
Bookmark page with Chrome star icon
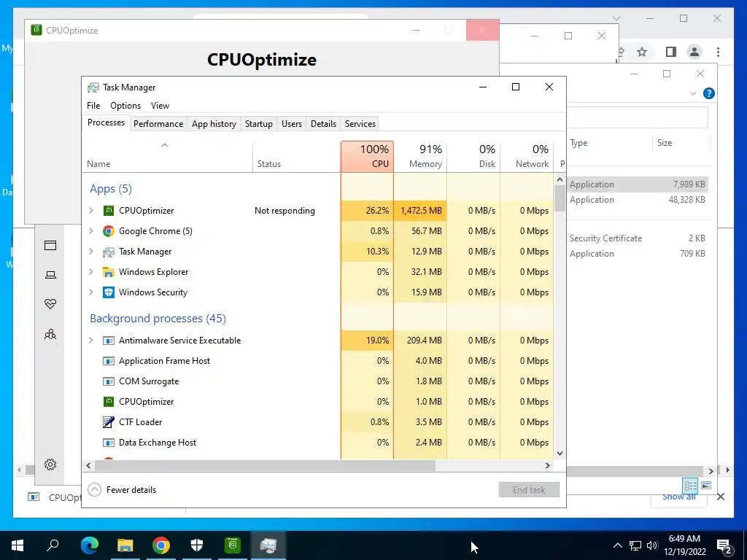tap(642, 52)
